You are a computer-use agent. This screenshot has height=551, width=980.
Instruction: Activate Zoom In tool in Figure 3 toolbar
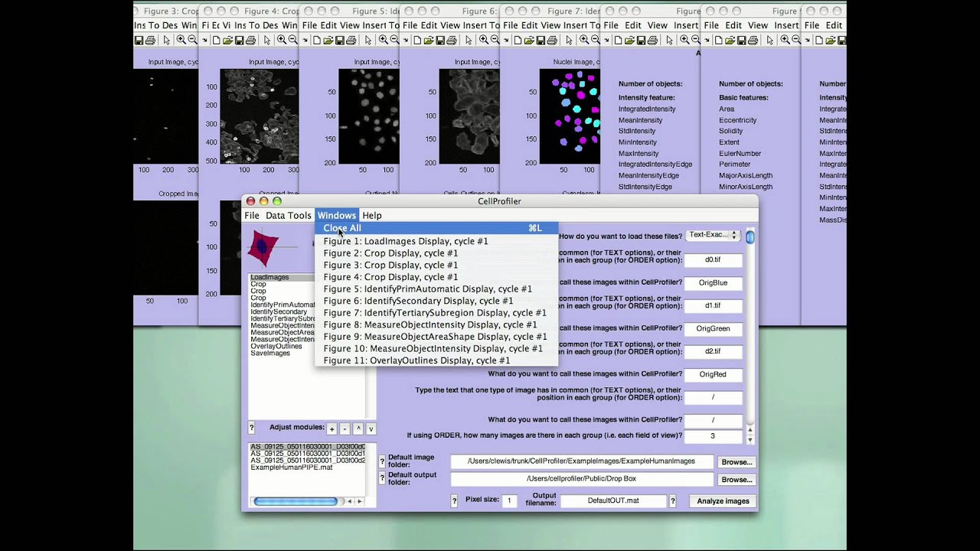pyautogui.click(x=181, y=40)
